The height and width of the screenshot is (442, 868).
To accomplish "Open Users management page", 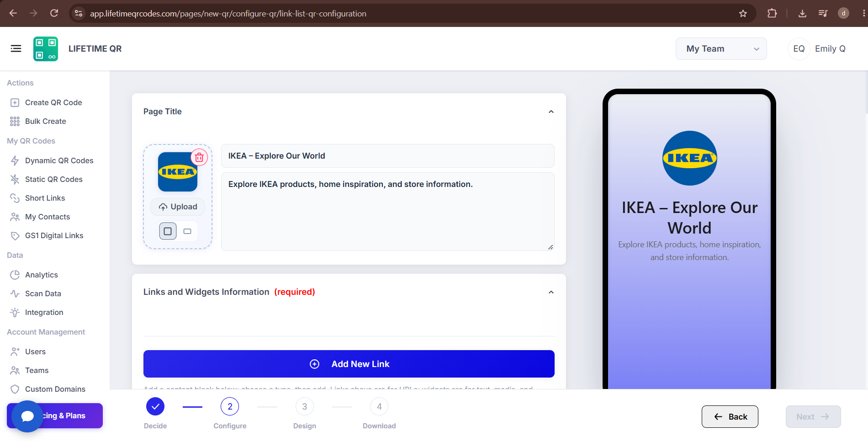I will [x=28, y=351].
